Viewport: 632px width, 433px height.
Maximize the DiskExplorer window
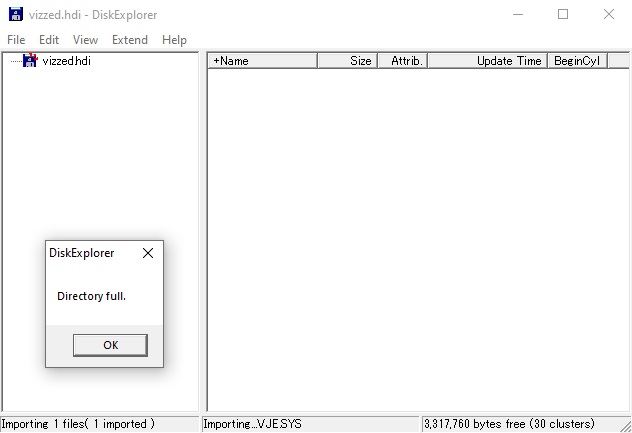pyautogui.click(x=563, y=15)
